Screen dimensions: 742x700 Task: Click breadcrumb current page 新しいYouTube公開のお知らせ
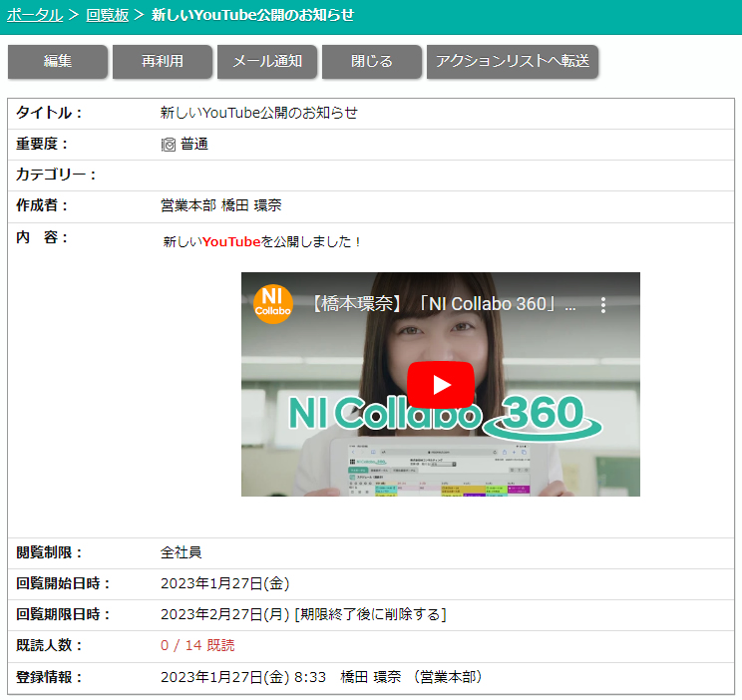point(252,15)
